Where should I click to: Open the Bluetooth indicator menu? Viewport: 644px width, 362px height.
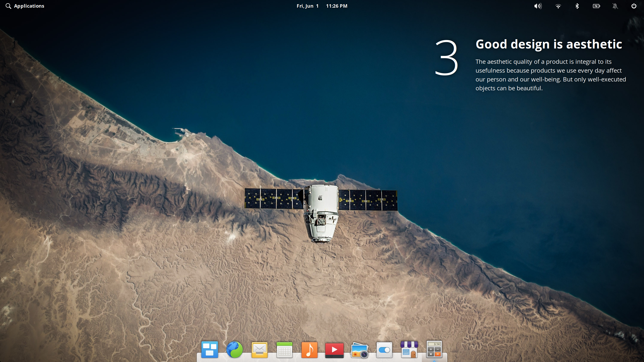coord(577,6)
